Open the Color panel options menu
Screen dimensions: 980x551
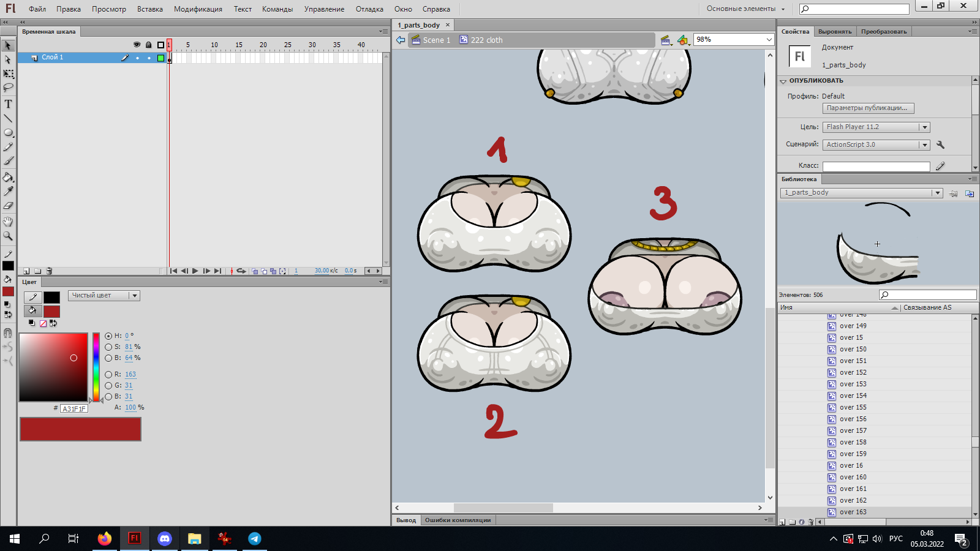(383, 282)
